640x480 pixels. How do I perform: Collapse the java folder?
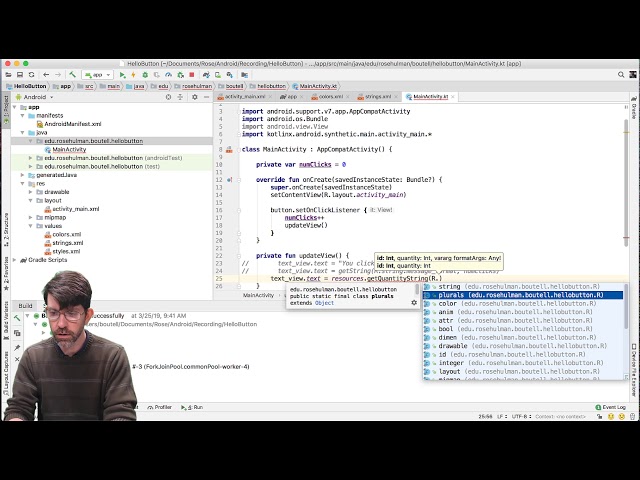click(23, 133)
